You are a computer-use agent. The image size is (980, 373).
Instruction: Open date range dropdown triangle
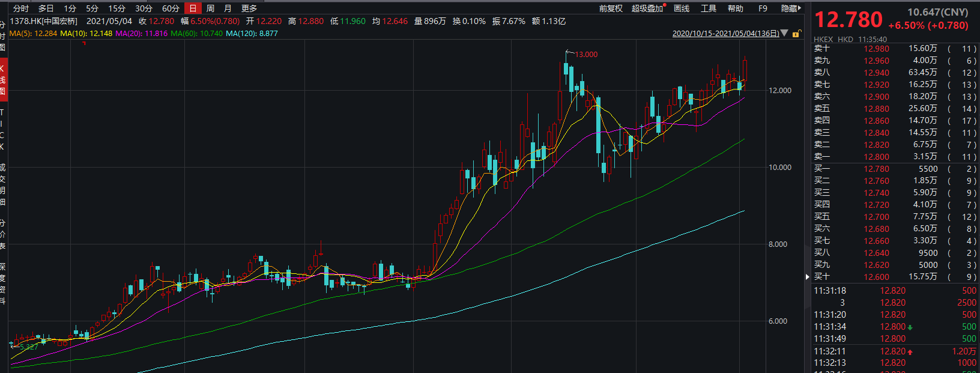tap(784, 33)
